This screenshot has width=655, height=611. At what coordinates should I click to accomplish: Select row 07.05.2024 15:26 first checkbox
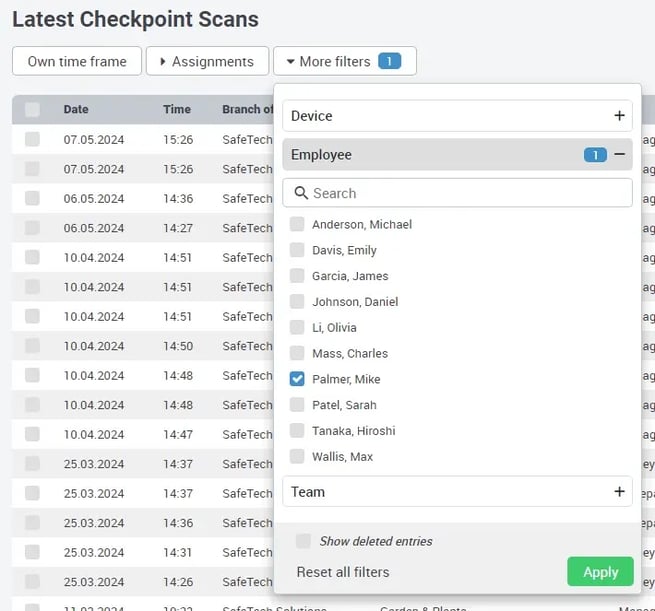pyautogui.click(x=32, y=139)
